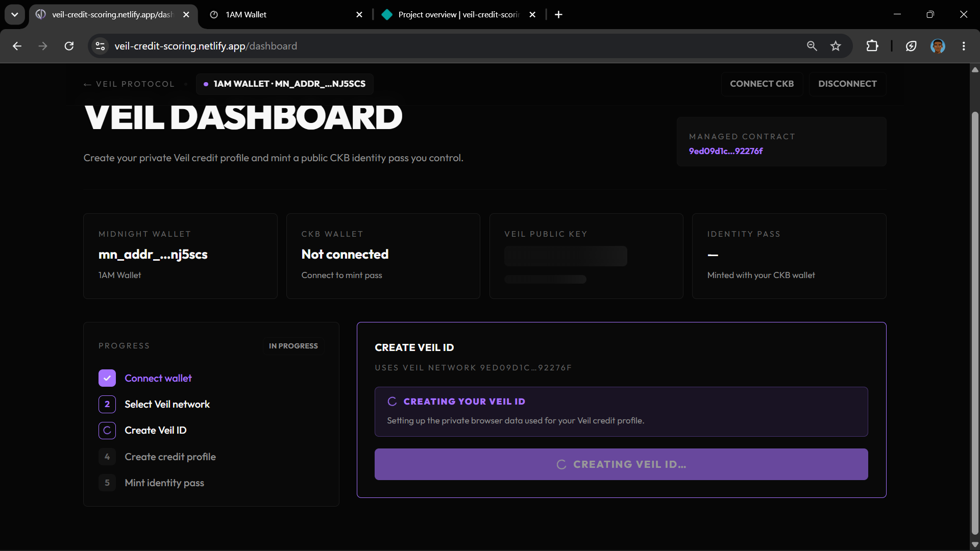Close the veil-credit-scoring dashboard tab
This screenshot has width=980, height=551.
coord(186,14)
